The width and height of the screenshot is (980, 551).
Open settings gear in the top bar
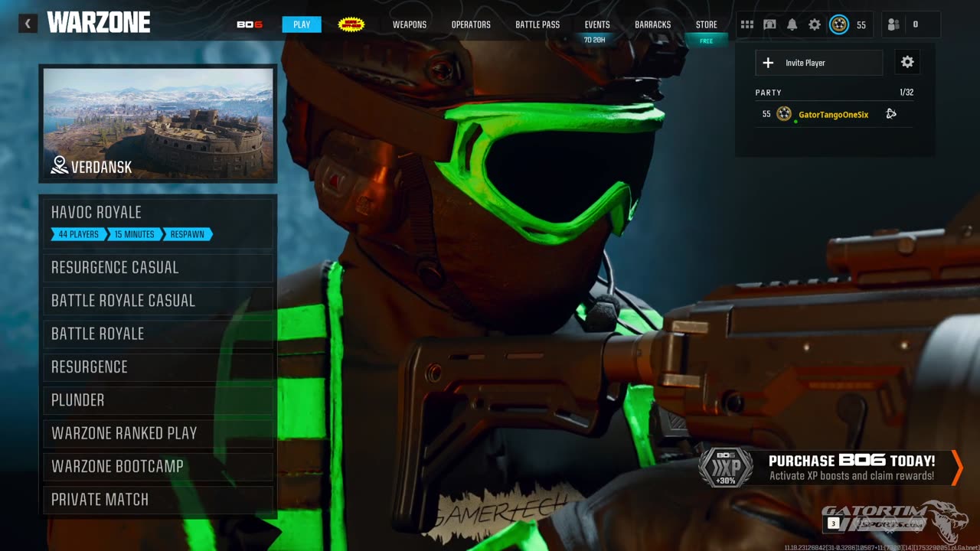click(x=815, y=24)
